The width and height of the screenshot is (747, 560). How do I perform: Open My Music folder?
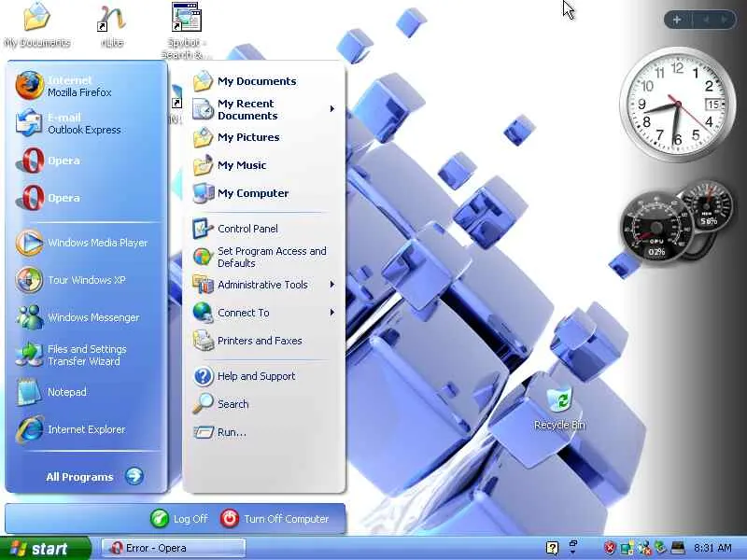pyautogui.click(x=263, y=165)
